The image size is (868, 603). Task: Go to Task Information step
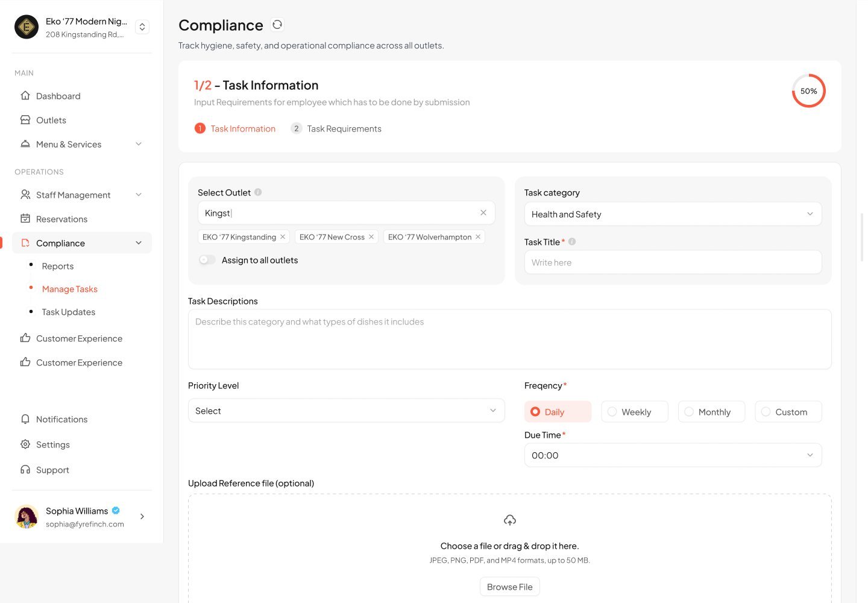coord(234,128)
